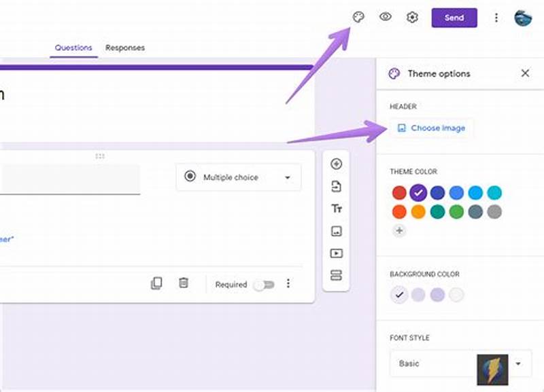Open form settings with the gear icon
This screenshot has height=392, width=544.
tap(413, 18)
